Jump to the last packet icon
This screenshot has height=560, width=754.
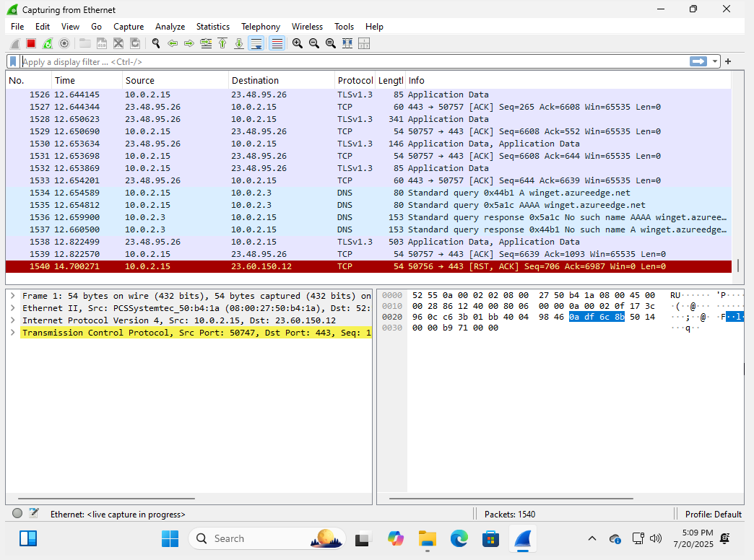[239, 44]
